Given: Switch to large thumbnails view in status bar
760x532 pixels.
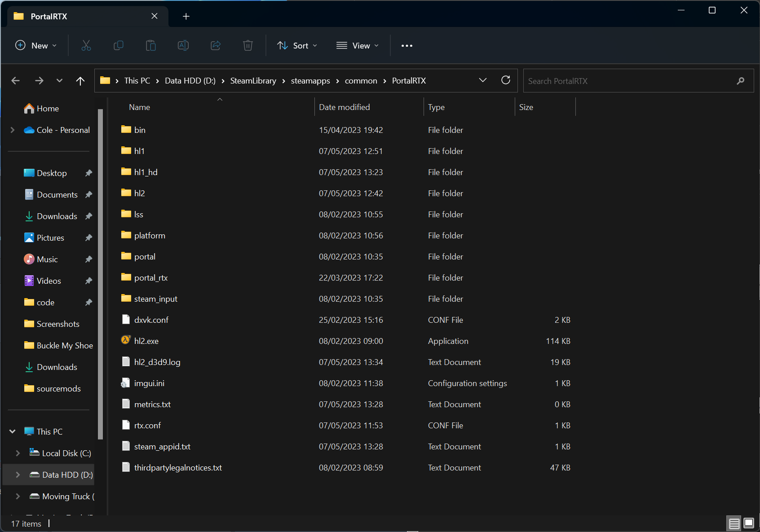Looking at the screenshot, I should (749, 523).
